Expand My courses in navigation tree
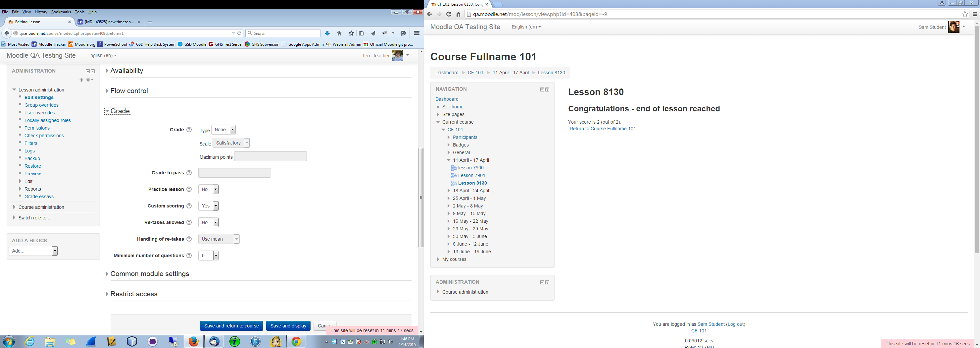 click(x=454, y=259)
